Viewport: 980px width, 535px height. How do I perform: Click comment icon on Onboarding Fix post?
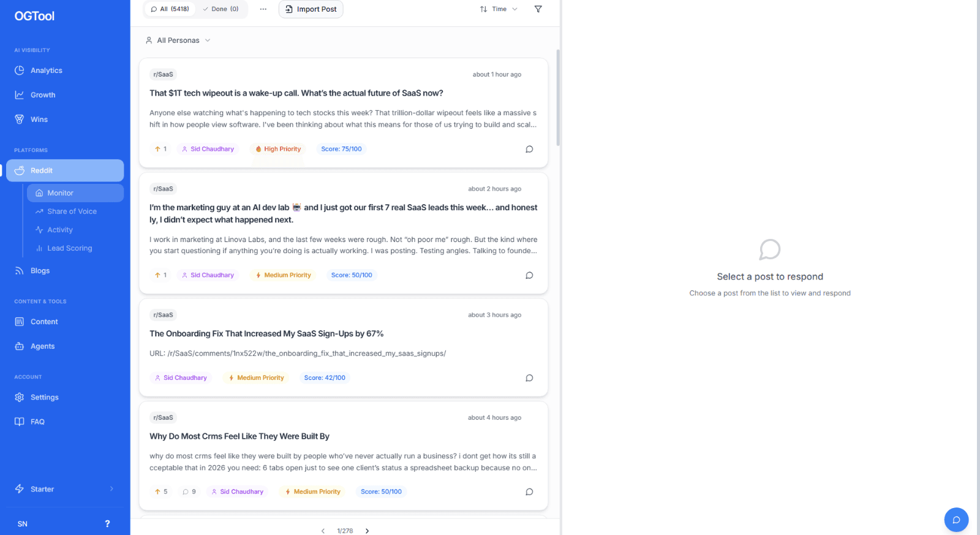coord(529,378)
